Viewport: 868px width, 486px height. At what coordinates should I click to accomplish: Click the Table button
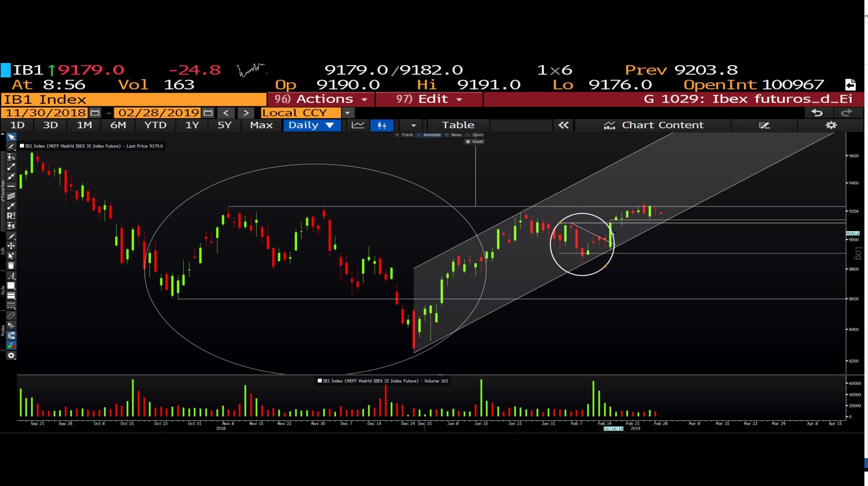pyautogui.click(x=458, y=125)
